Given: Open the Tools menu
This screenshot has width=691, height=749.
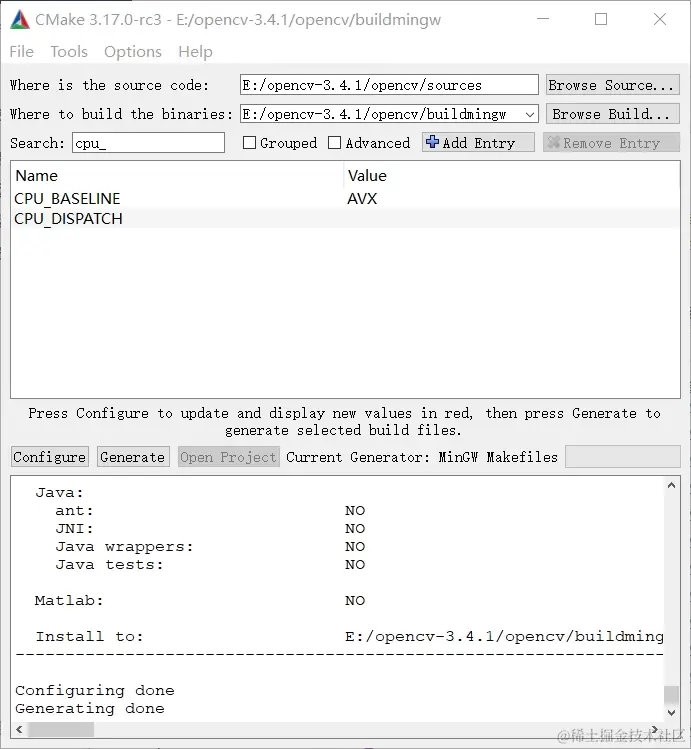Looking at the screenshot, I should click(x=69, y=52).
